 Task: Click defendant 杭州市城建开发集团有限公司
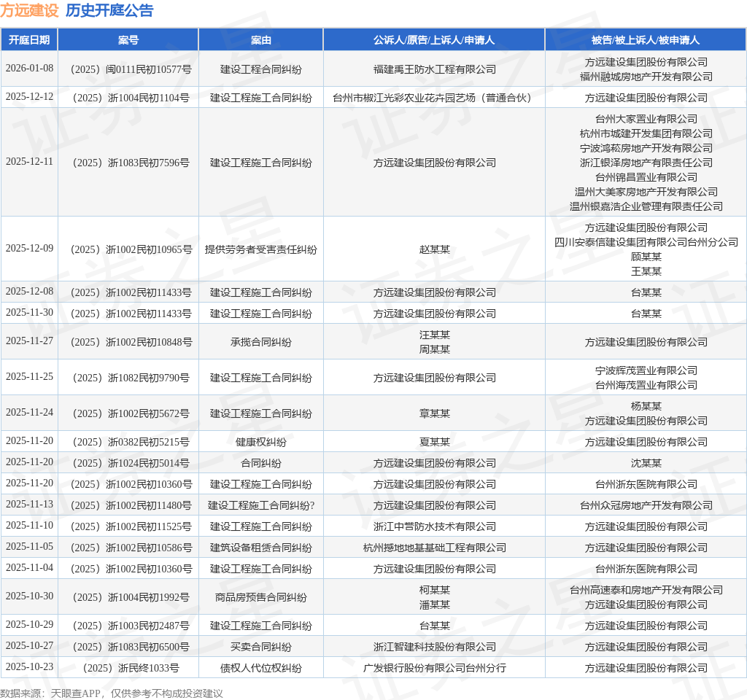646,134
